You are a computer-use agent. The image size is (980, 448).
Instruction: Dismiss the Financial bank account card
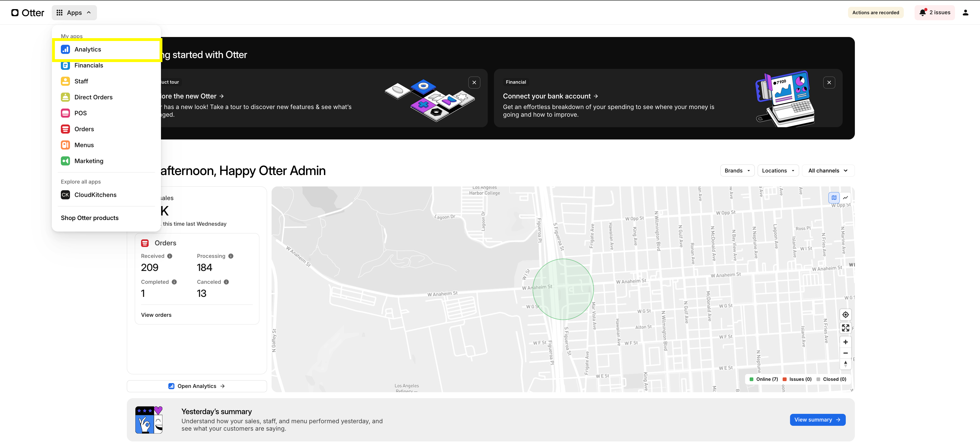tap(829, 83)
